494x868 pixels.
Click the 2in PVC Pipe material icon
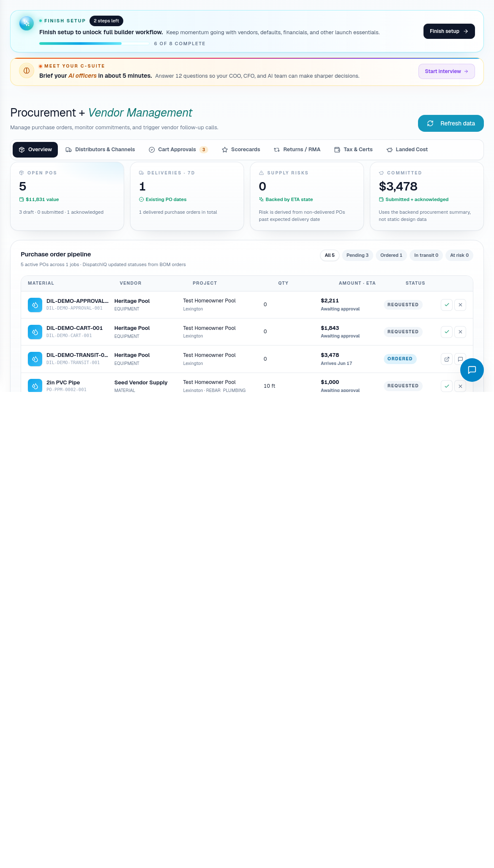click(35, 385)
